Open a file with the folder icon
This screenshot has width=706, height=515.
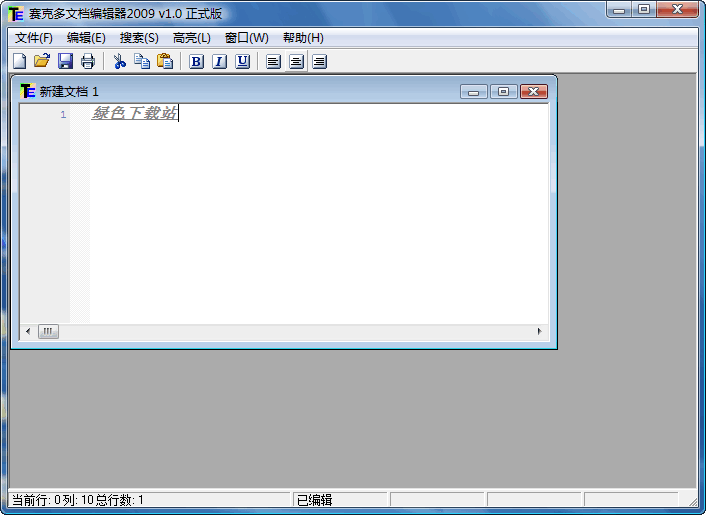[x=42, y=61]
